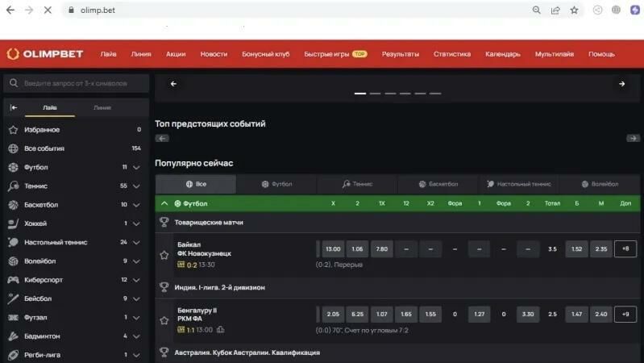Expand Футбол list in sidebar
The image size is (644, 363).
(137, 167)
